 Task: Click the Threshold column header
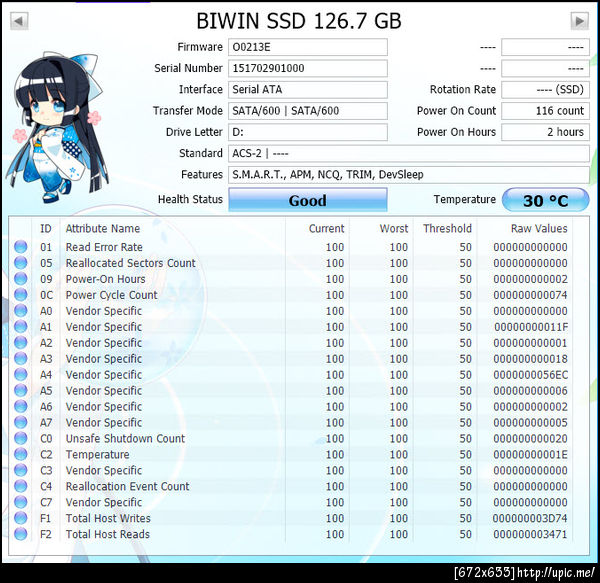click(x=447, y=228)
